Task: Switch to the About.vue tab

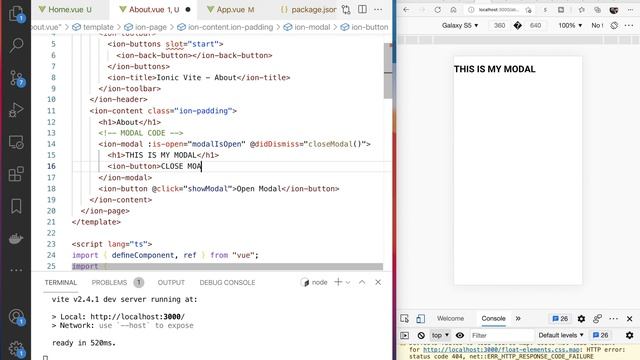Action: pyautogui.click(x=154, y=9)
